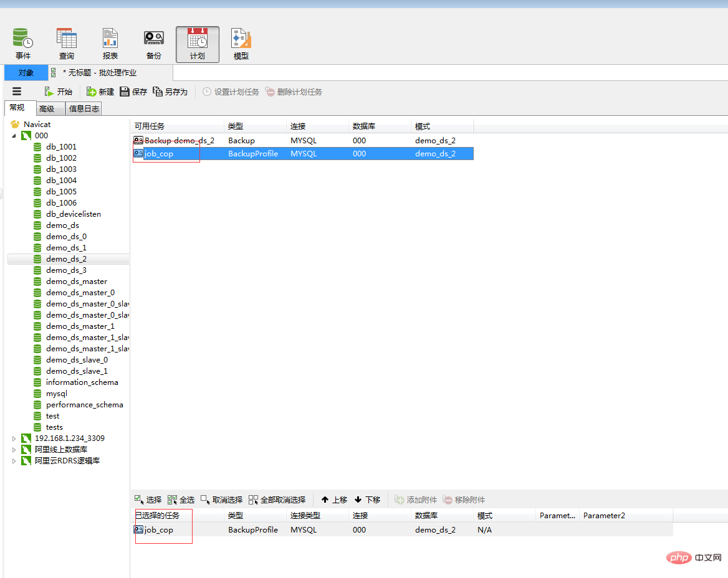Select the 000 connection icon
This screenshot has width=728, height=578.
pos(26,135)
